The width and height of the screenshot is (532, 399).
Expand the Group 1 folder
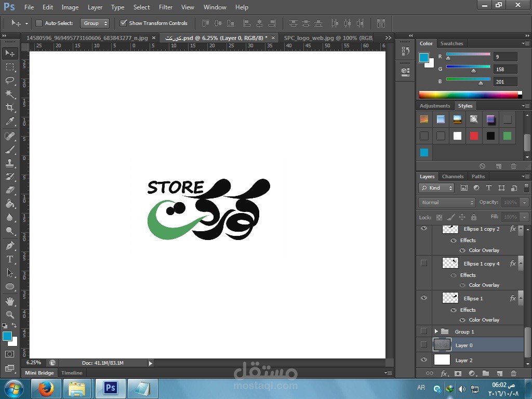[436, 331]
